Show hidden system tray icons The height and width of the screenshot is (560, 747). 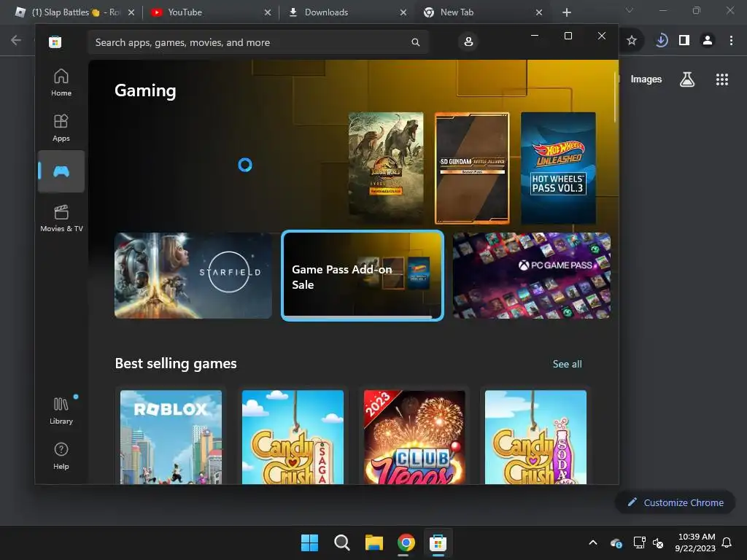point(593,542)
